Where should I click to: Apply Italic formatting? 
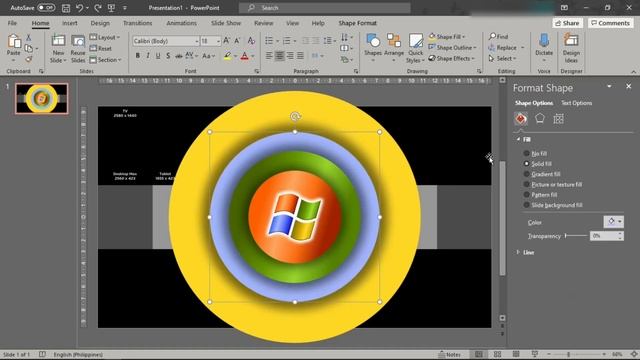pos(148,56)
